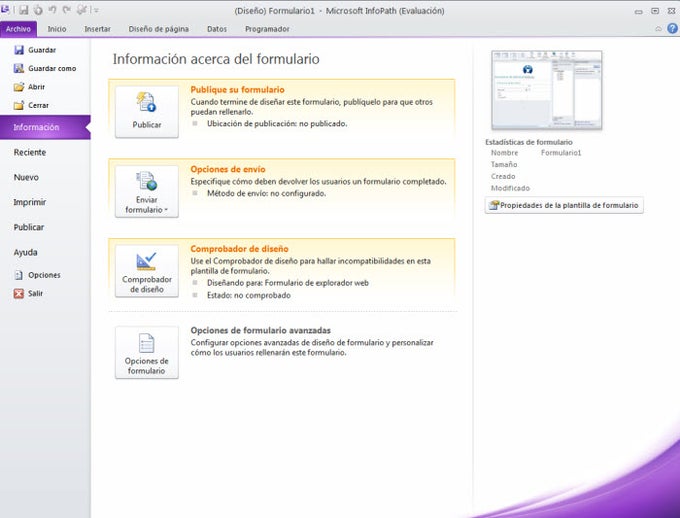Click the Creado statistics label

pos(503,176)
